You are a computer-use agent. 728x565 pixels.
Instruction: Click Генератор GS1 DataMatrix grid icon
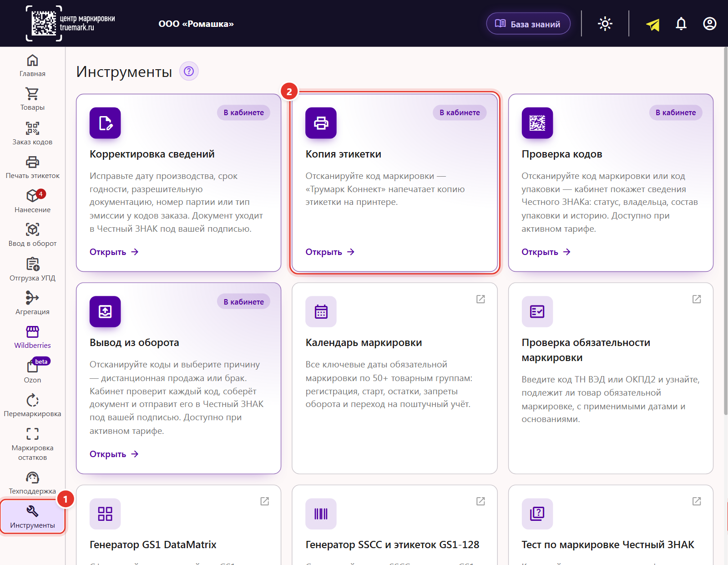(105, 514)
